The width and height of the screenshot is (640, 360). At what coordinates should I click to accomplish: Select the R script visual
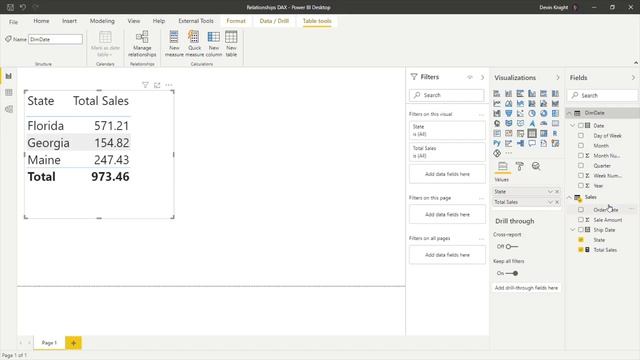555,133
